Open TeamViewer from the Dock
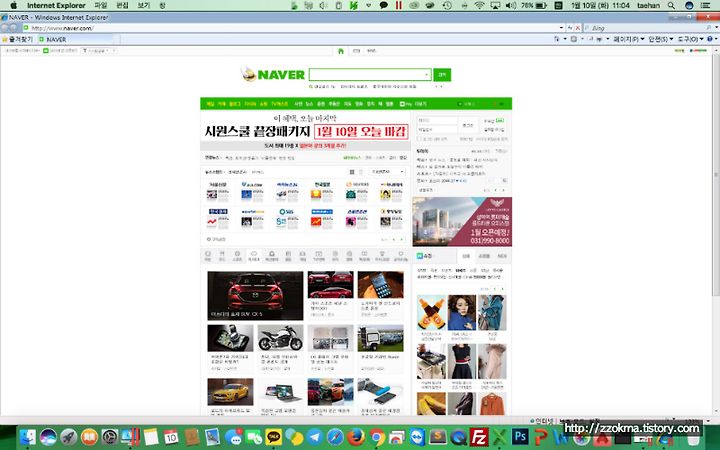 coord(417,437)
